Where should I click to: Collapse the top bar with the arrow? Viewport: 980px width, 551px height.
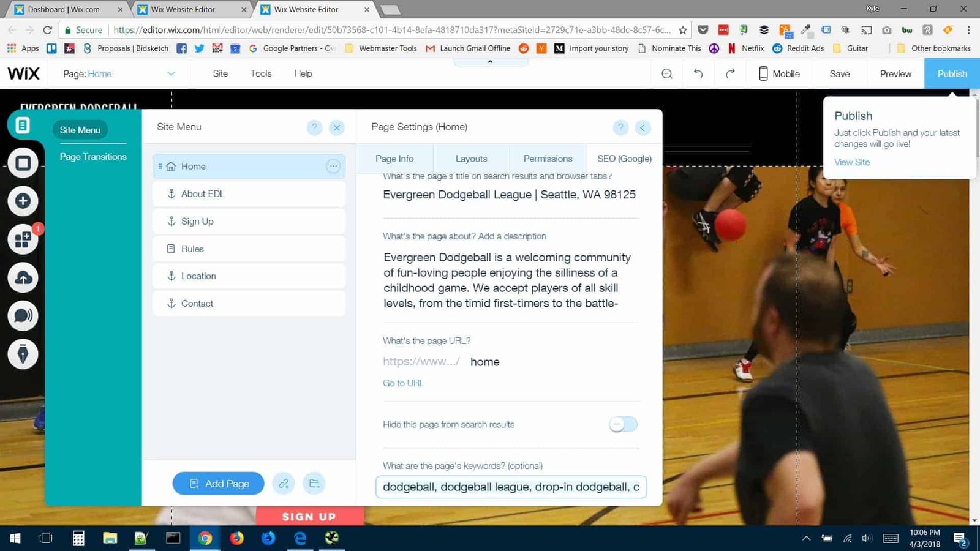(490, 62)
